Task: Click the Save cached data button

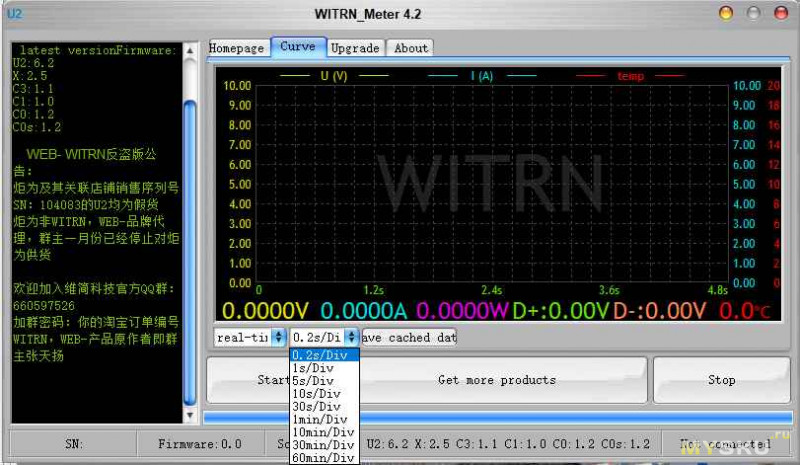Action: pos(409,337)
